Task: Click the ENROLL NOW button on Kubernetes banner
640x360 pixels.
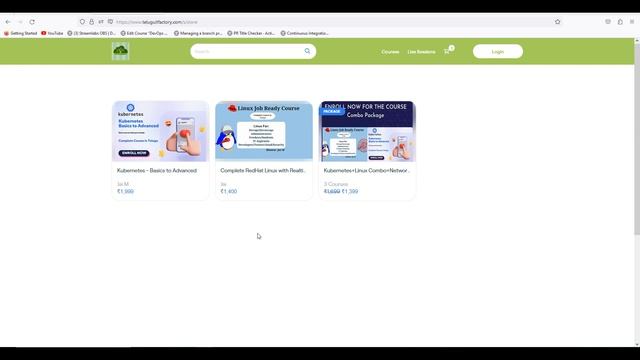Action: click(x=134, y=153)
